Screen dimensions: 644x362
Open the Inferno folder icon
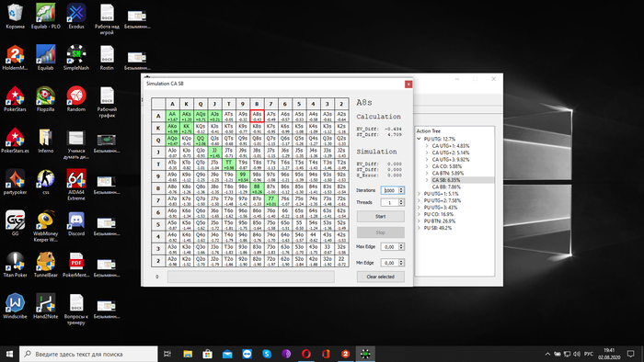pos(46,141)
